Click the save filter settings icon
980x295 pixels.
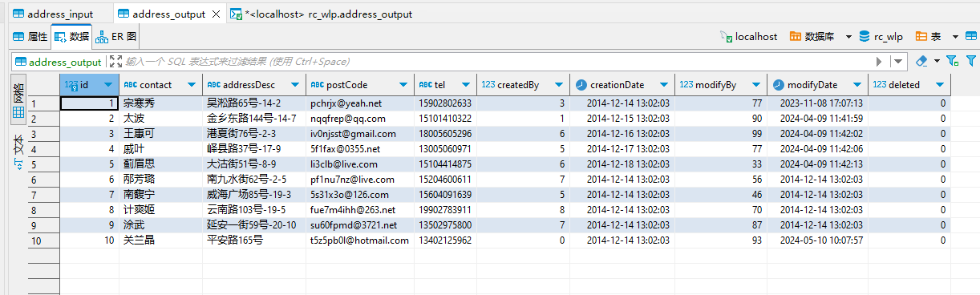pyautogui.click(x=953, y=61)
